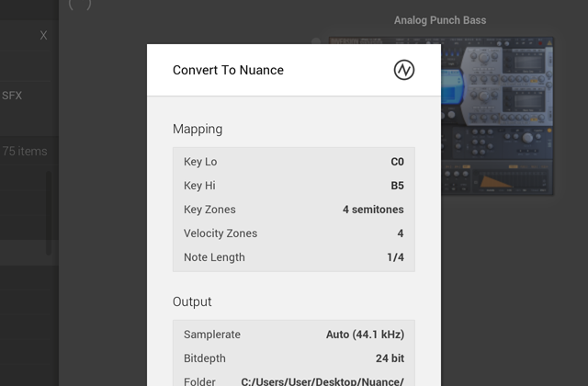Choose output Folder path field

322,381
